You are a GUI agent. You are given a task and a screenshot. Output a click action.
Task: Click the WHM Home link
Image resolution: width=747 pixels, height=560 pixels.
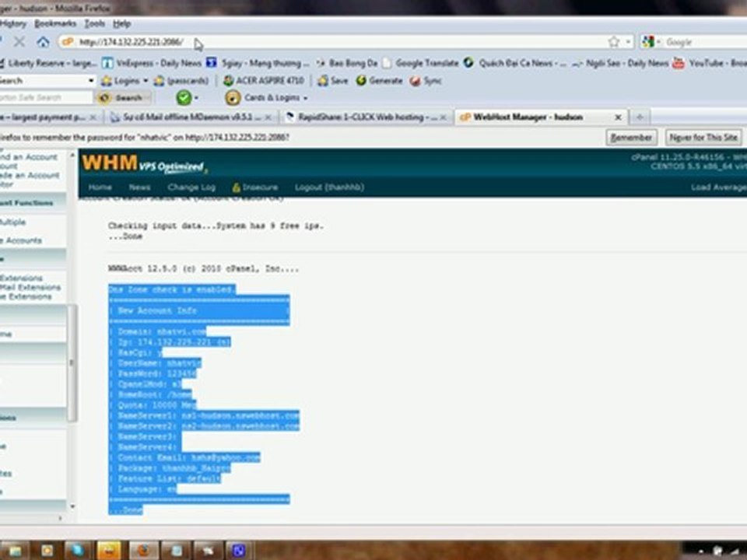pyautogui.click(x=100, y=187)
